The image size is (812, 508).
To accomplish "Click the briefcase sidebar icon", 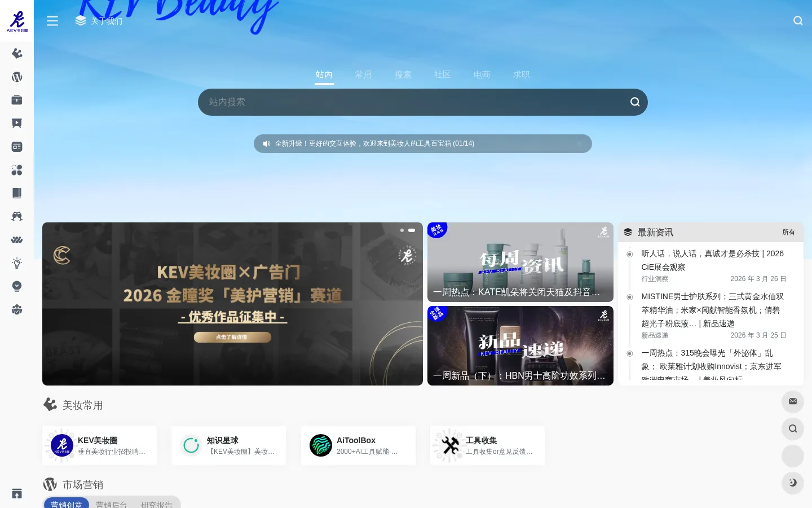I will (x=17, y=100).
